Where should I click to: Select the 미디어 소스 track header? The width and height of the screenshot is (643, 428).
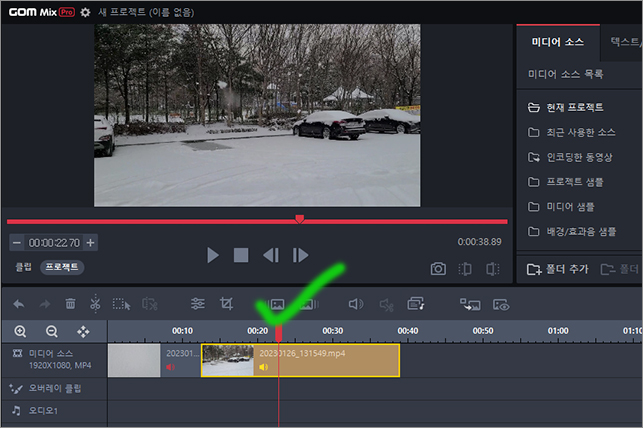pyautogui.click(x=55, y=360)
